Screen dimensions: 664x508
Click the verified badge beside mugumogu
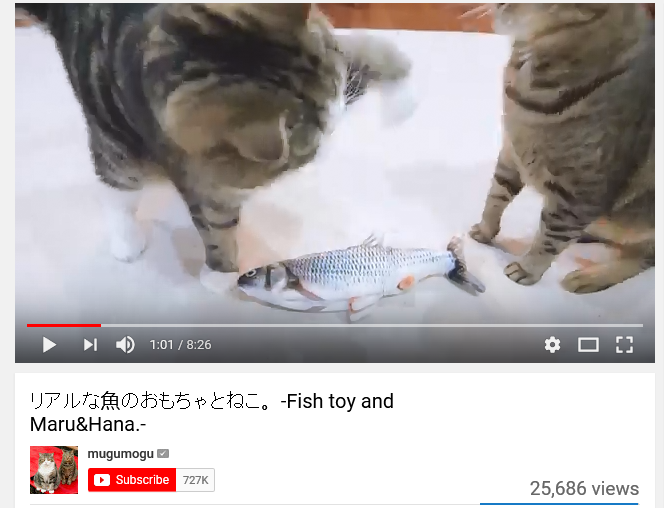[163, 454]
